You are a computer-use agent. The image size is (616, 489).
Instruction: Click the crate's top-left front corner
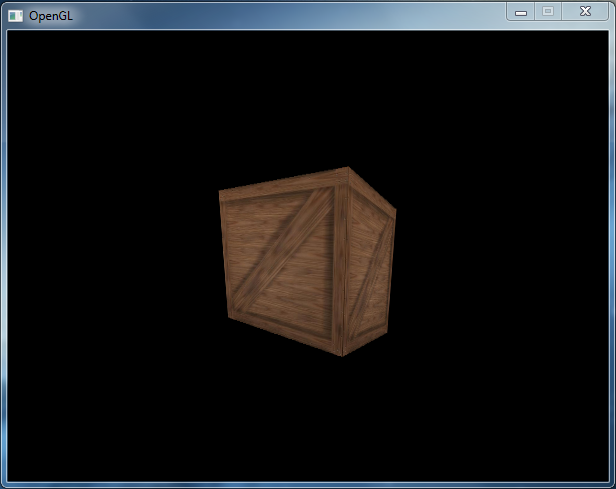pyautogui.click(x=220, y=191)
